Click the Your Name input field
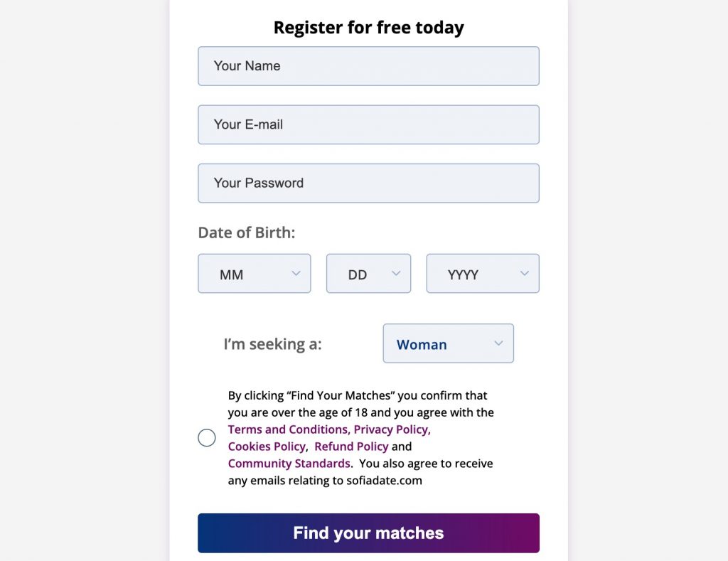 click(x=368, y=66)
